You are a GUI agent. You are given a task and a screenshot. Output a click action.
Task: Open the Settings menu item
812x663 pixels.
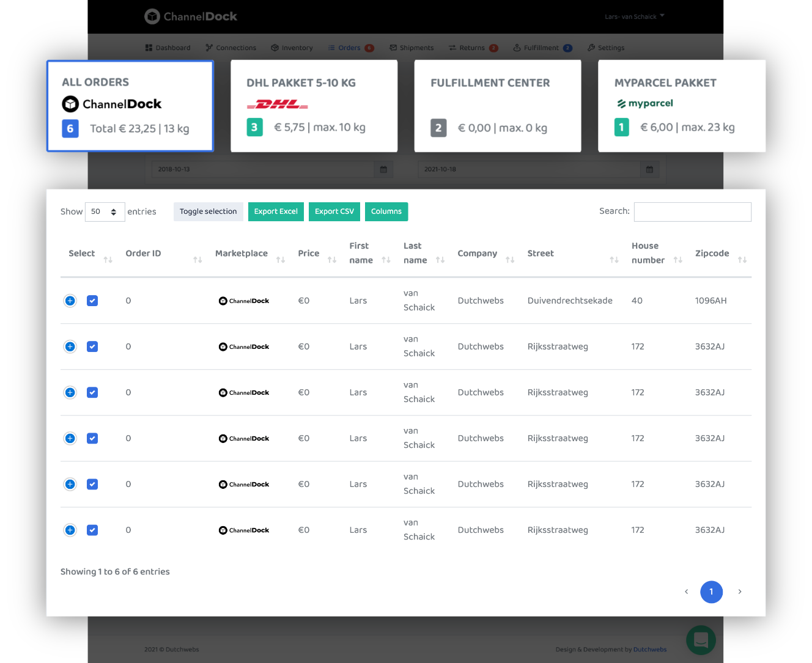click(x=606, y=48)
